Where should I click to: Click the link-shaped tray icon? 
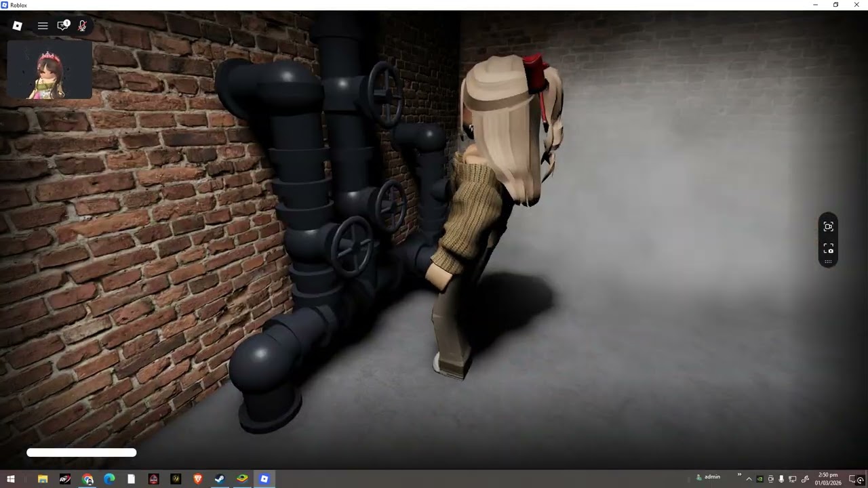(x=805, y=479)
